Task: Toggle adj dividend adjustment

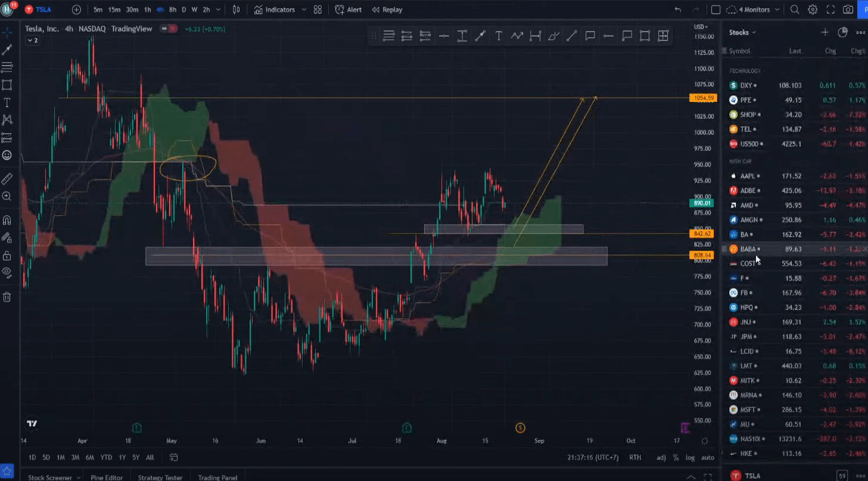Action: coord(661,457)
